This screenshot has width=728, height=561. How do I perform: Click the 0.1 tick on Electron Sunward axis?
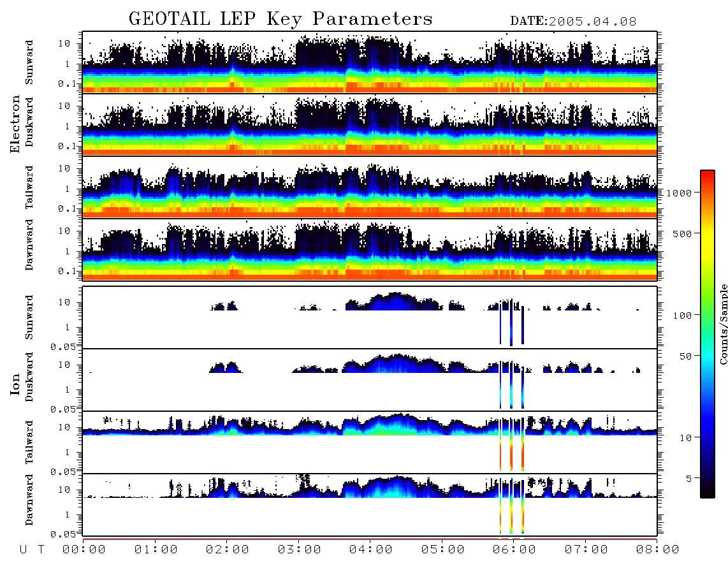[66, 84]
